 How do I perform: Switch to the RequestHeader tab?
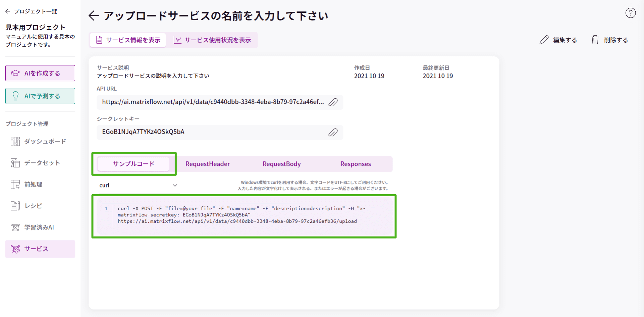(208, 164)
